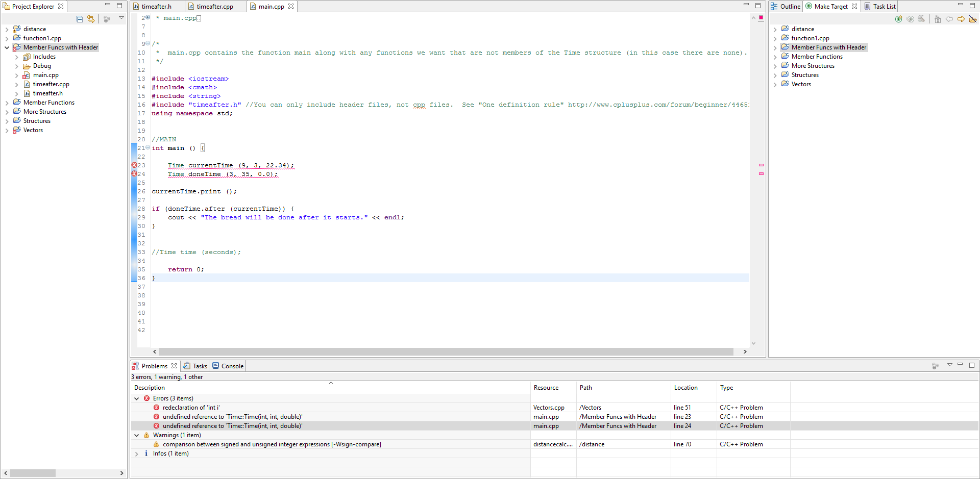Click Home icon in Make Target toolbar
980x479 pixels.
(x=938, y=19)
